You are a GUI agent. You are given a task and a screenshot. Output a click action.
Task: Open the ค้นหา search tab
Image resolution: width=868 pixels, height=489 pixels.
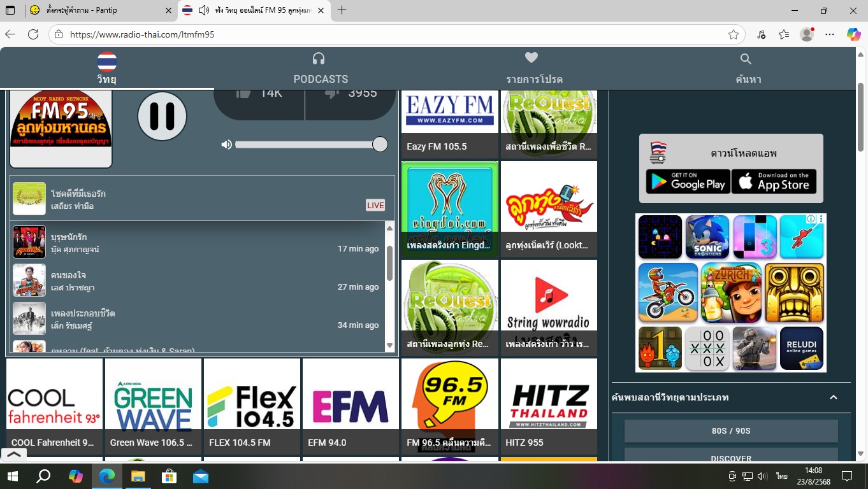748,68
